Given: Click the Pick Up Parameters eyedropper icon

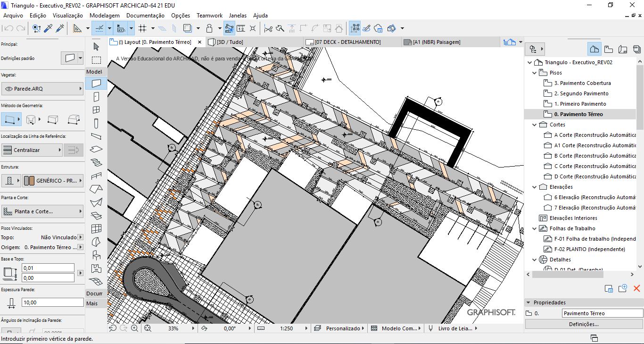Looking at the screenshot, I should pos(48,28).
